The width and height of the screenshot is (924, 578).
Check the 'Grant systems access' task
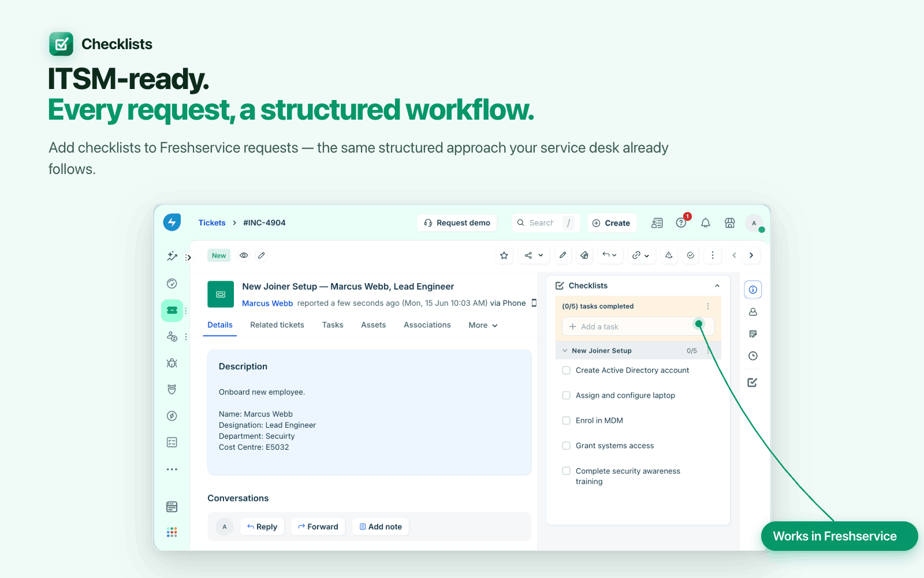click(x=567, y=446)
